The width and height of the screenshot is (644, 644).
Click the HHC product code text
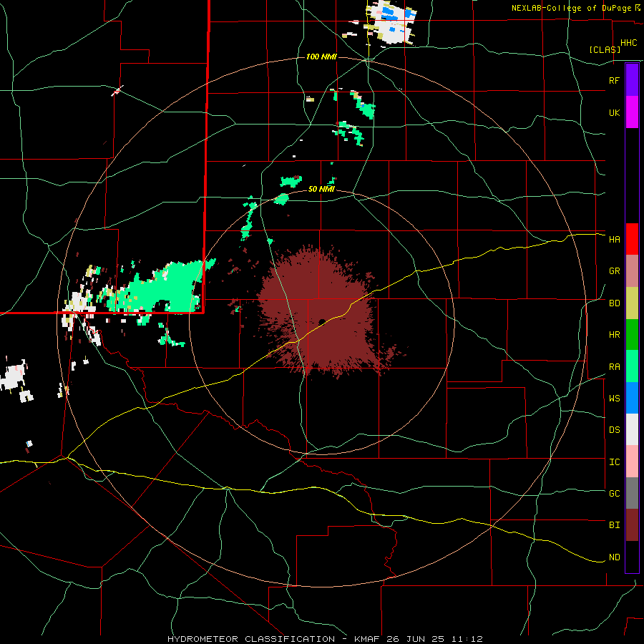tap(628, 43)
